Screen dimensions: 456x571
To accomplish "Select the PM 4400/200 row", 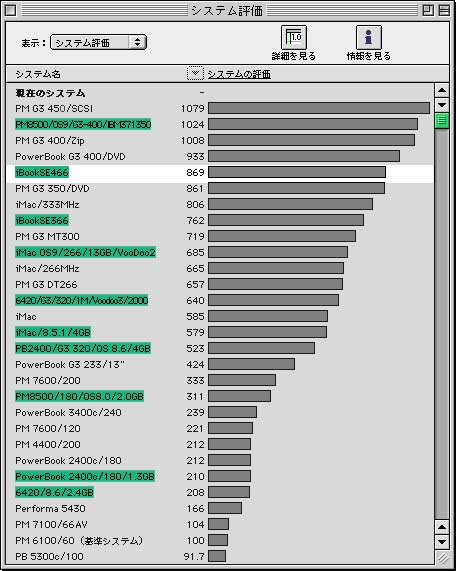I will tap(220, 444).
